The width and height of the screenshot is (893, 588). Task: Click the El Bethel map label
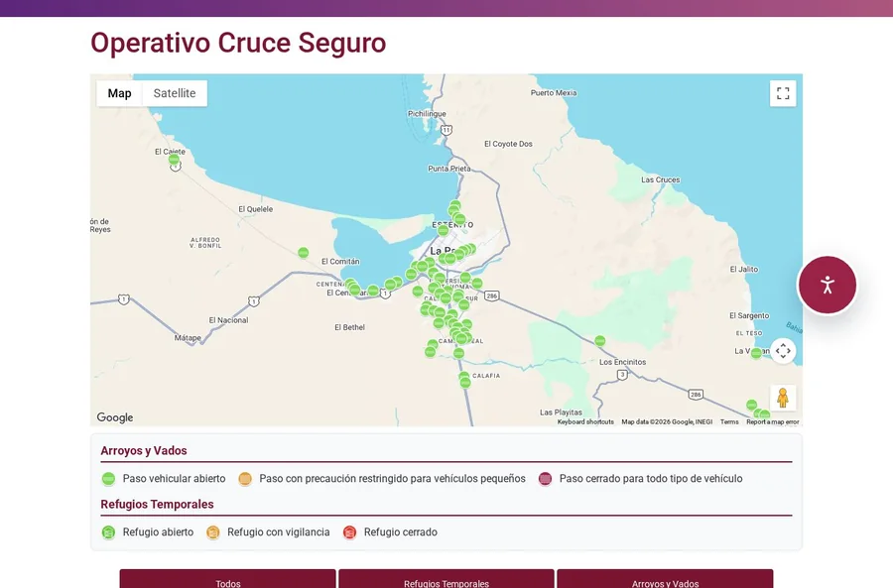pos(349,327)
